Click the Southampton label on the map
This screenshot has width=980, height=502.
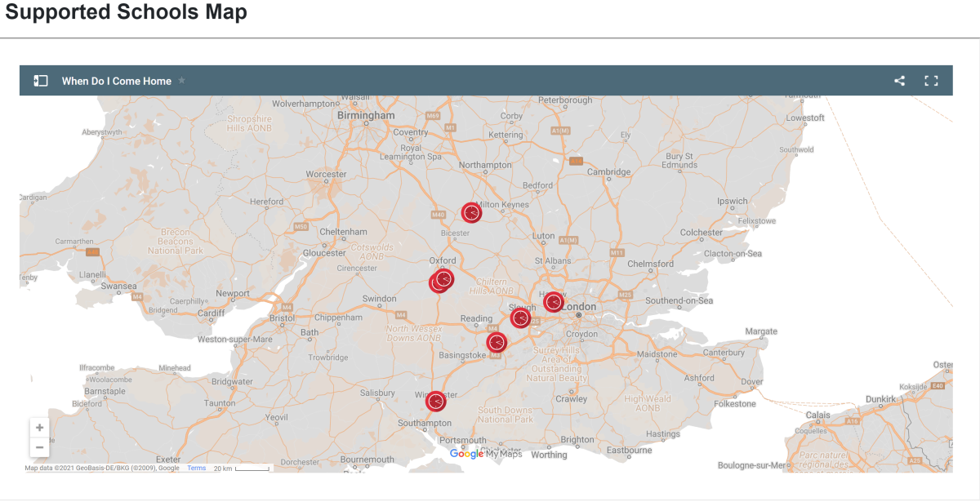(424, 423)
